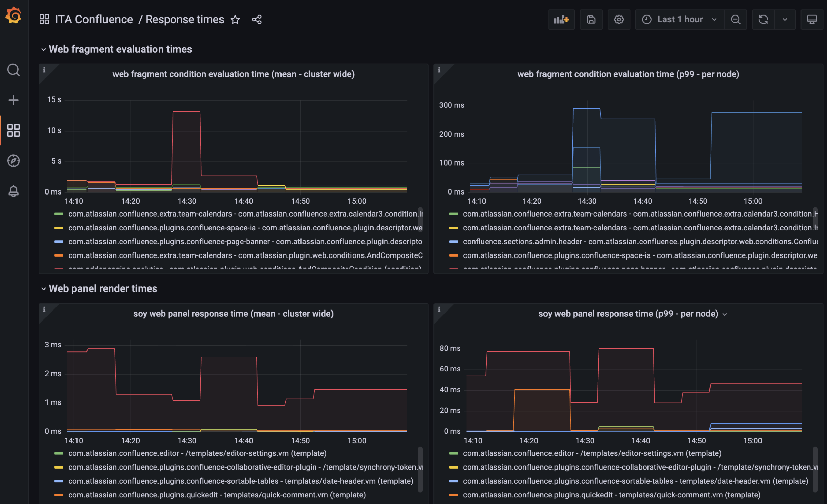Star the Response times dashboard

point(235,20)
